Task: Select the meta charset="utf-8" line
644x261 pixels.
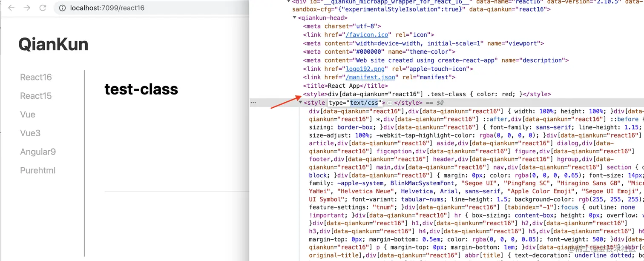Action: pos(342,26)
